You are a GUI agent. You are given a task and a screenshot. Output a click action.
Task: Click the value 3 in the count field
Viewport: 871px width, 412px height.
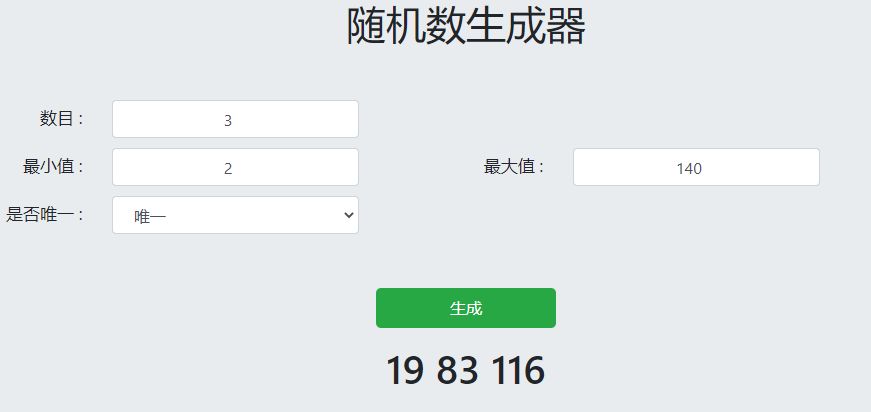click(x=228, y=121)
